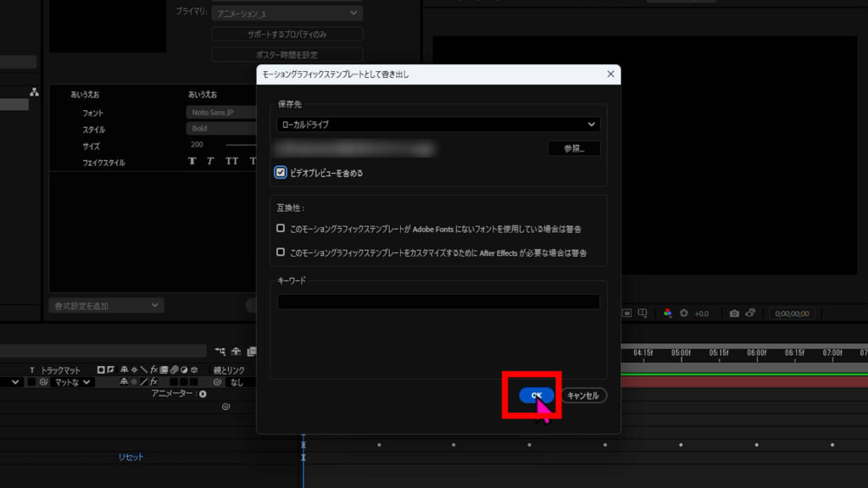Uncheck ビデオプレビューを含める checkbox
The width and height of the screenshot is (868, 488).
point(281,172)
